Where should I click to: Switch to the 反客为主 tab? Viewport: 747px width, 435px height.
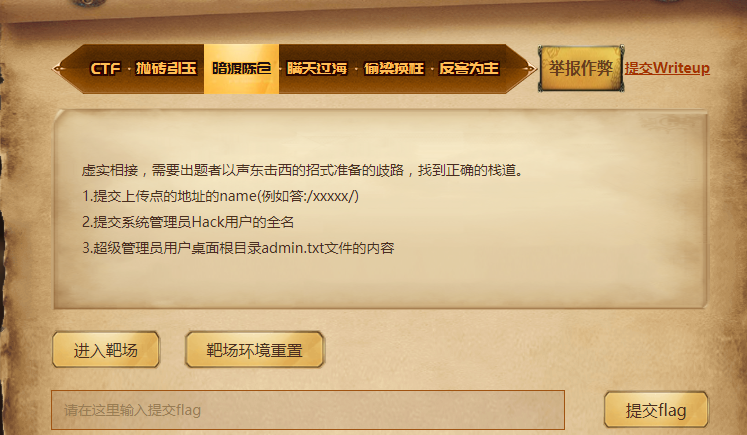469,69
